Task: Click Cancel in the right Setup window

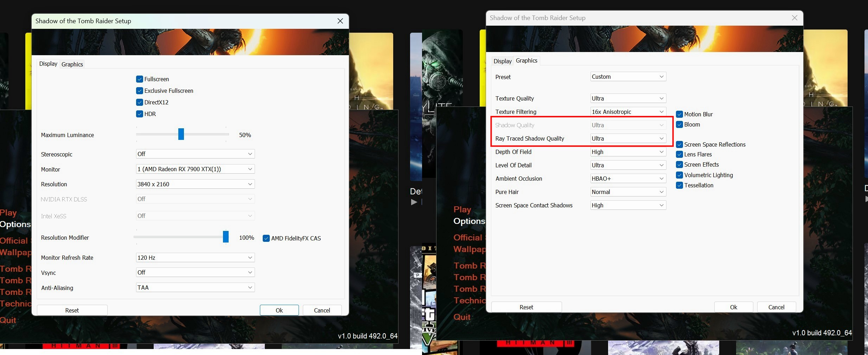Action: (x=776, y=307)
